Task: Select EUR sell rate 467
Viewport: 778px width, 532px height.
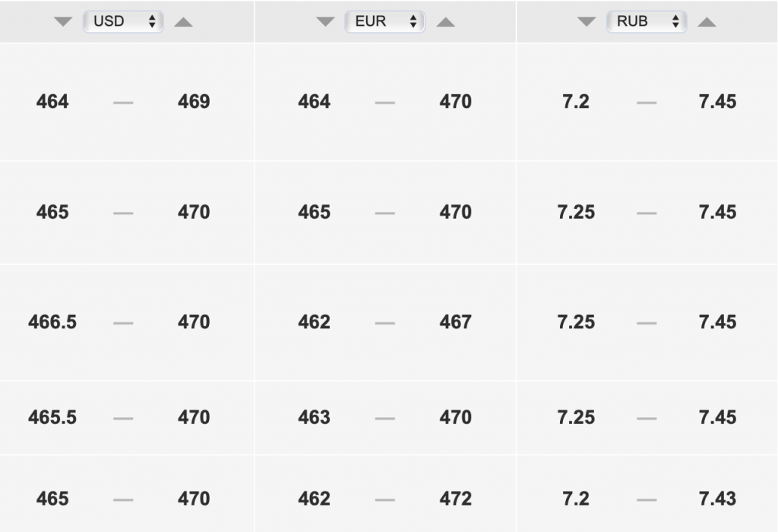Action: coord(455,322)
